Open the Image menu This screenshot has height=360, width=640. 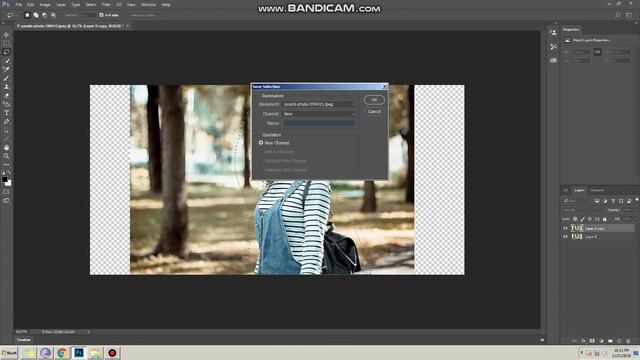tap(45, 4)
